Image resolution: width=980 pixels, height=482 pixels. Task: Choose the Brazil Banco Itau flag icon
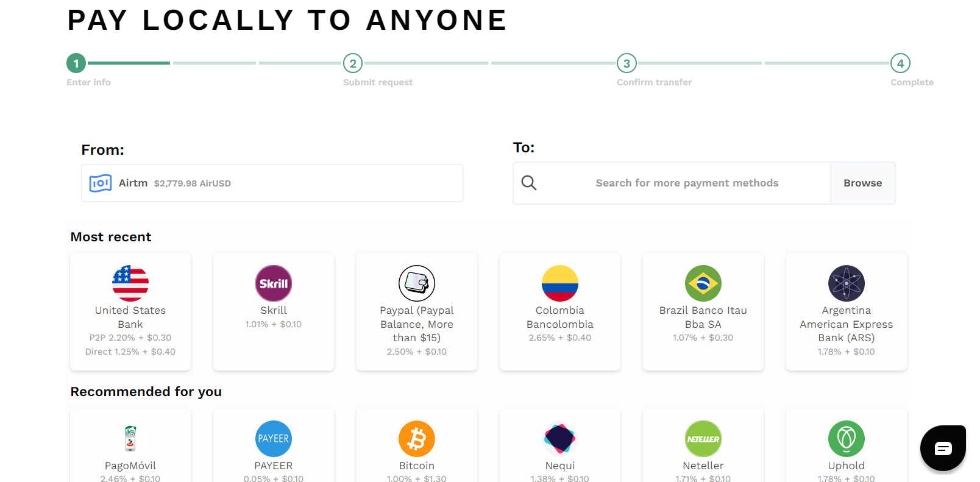tap(703, 283)
